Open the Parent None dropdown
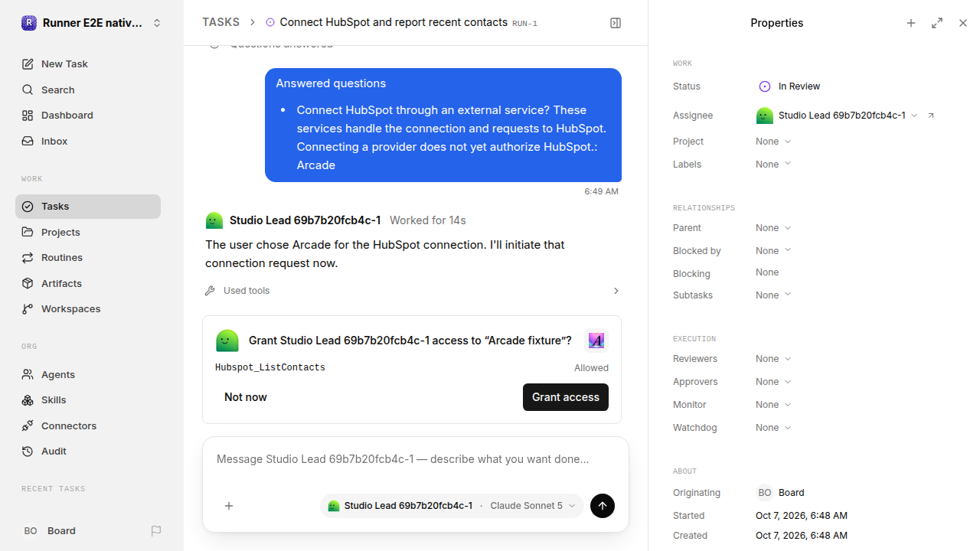The image size is (980, 551). point(773,228)
